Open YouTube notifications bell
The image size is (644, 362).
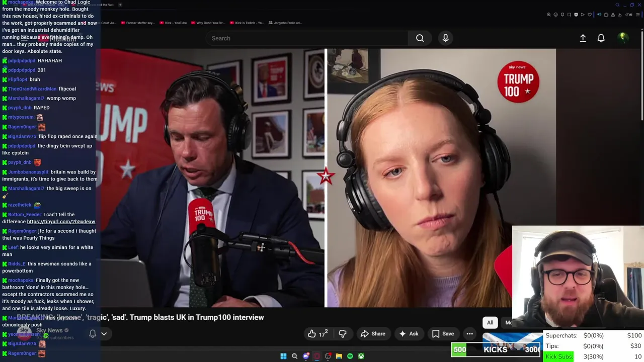pyautogui.click(x=601, y=38)
